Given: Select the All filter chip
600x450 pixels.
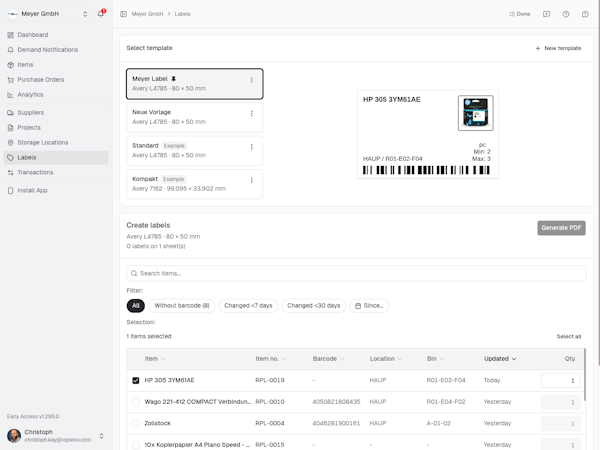Looking at the screenshot, I should [135, 305].
